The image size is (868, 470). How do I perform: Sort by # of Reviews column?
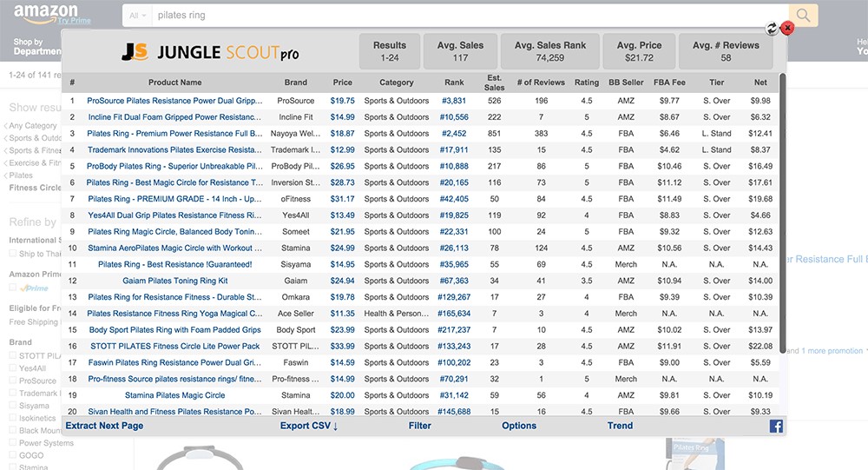(x=541, y=82)
